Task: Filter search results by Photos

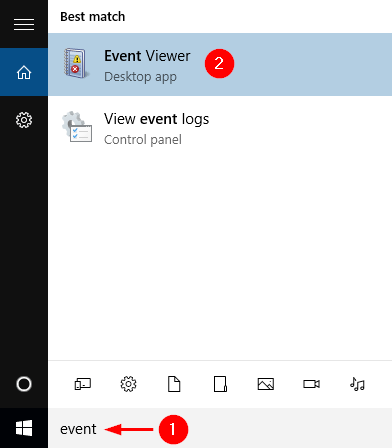Action: click(266, 384)
